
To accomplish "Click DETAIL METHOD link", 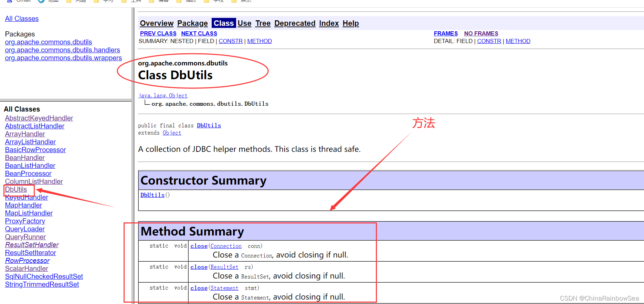I will coord(518,41).
